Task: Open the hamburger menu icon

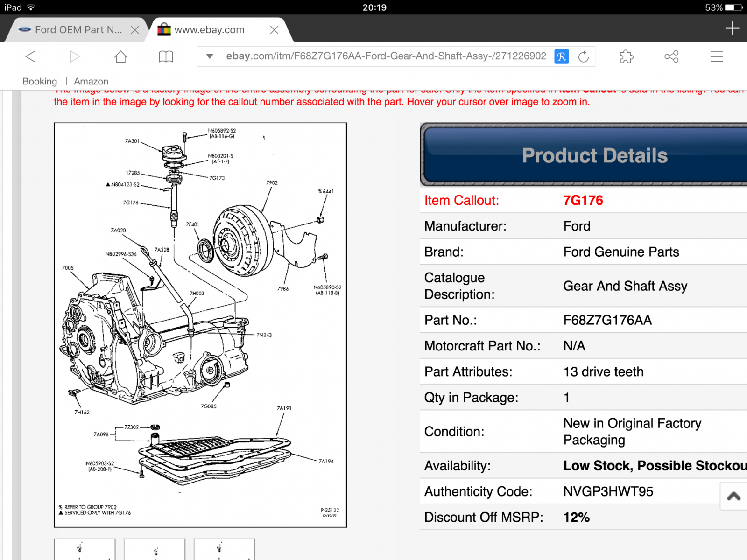Action: pyautogui.click(x=717, y=56)
